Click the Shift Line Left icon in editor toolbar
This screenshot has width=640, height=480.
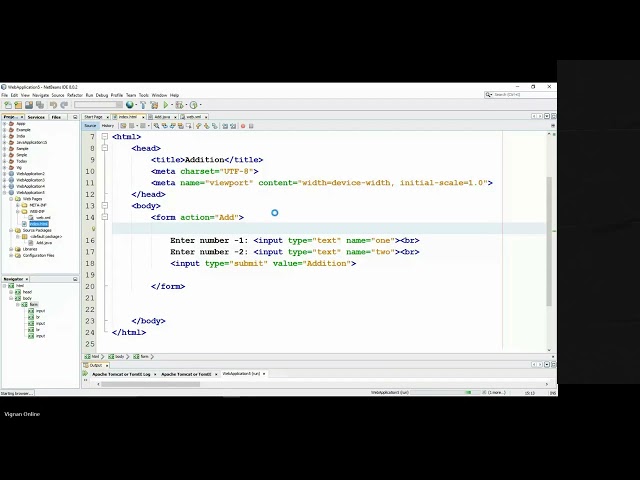225,126
